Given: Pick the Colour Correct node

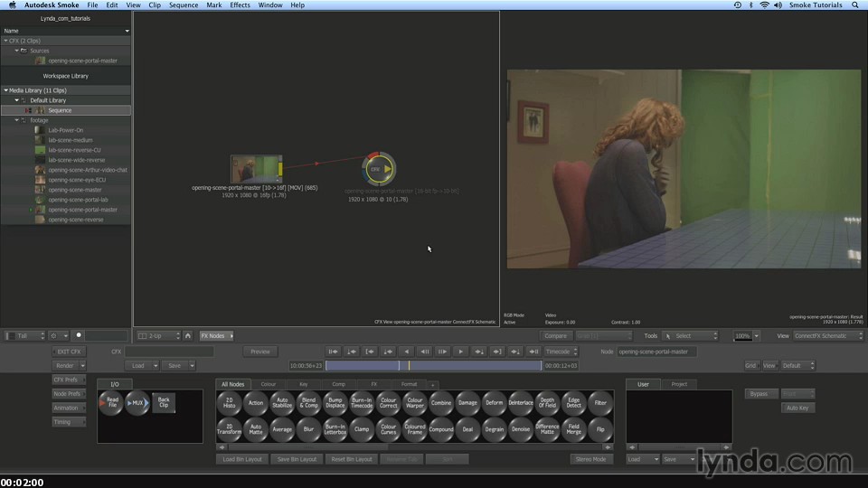Looking at the screenshot, I should (388, 403).
